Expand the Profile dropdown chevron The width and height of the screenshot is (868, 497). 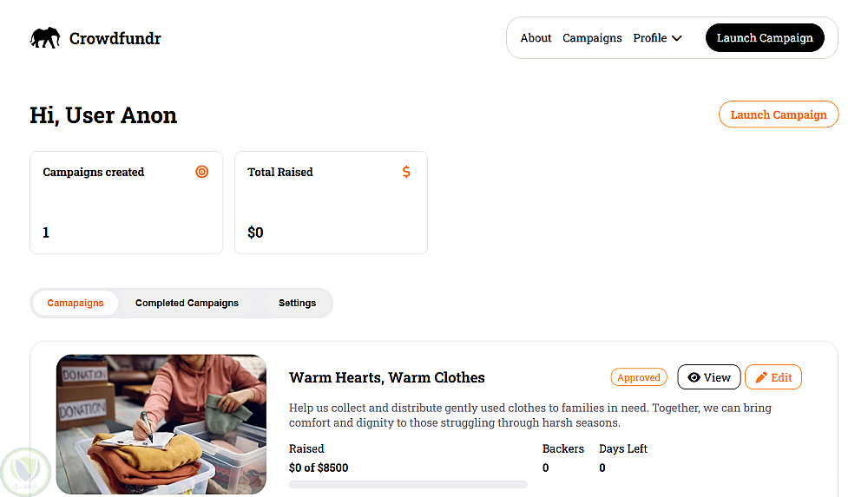(x=677, y=38)
